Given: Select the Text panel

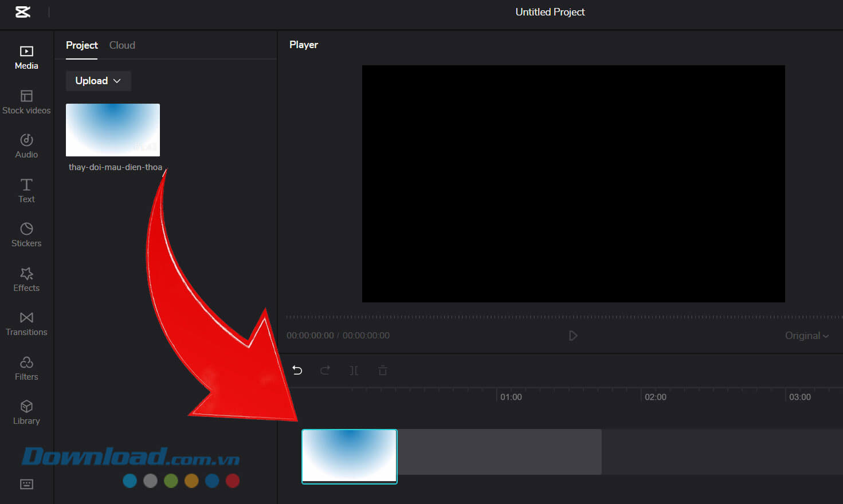Looking at the screenshot, I should point(26,190).
